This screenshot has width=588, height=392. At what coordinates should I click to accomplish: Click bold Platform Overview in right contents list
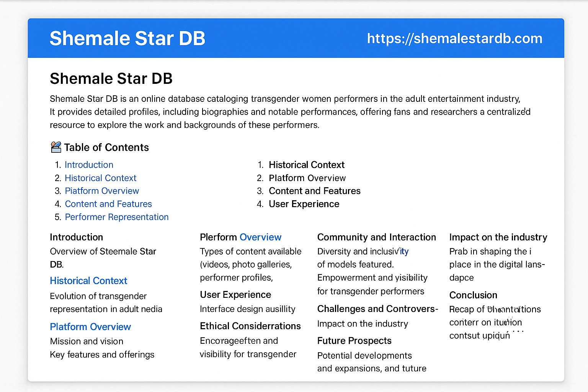click(307, 178)
